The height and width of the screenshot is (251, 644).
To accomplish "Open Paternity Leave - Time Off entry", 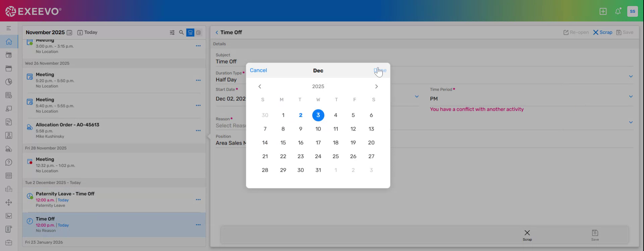I will coord(114,200).
